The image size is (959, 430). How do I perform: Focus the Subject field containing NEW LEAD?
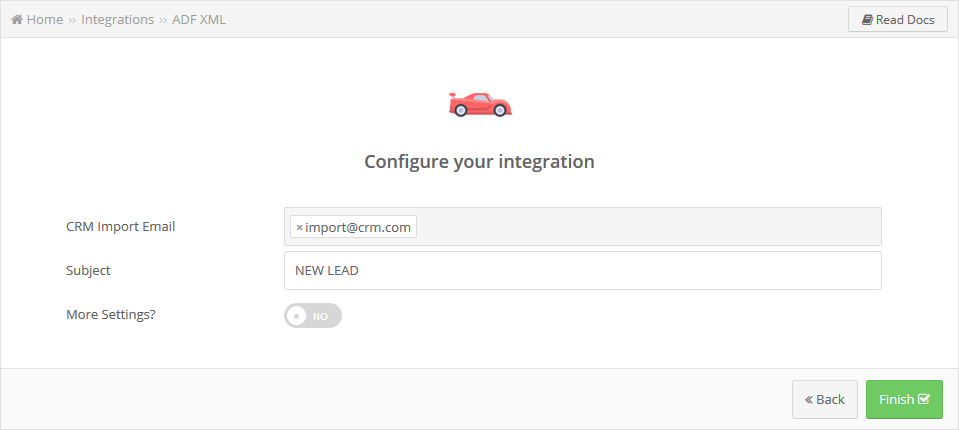582,270
